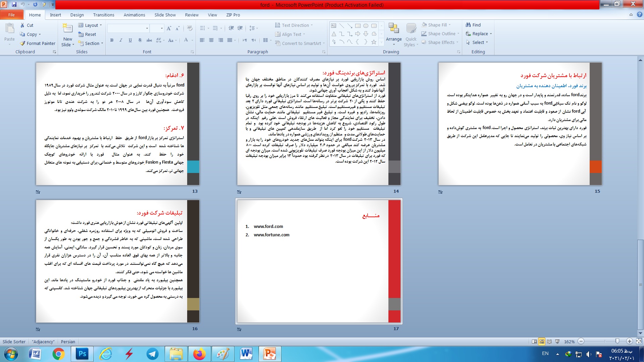Open PowerPoint Help question mark
644x362 pixels.
(639, 14)
